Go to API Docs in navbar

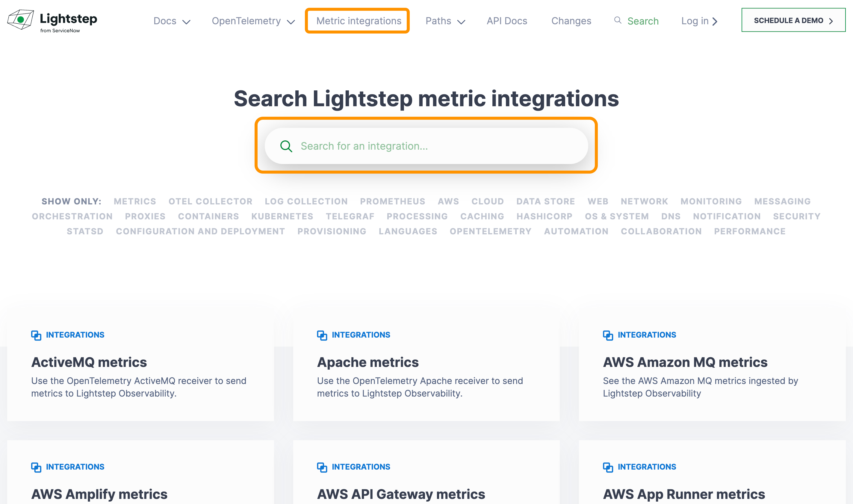pyautogui.click(x=507, y=21)
